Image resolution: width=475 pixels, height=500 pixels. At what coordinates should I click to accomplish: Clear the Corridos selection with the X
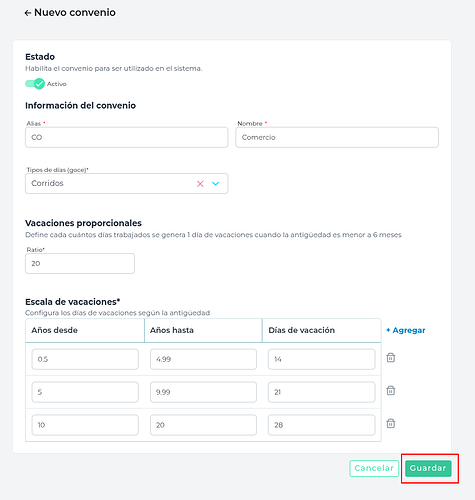[x=200, y=184]
